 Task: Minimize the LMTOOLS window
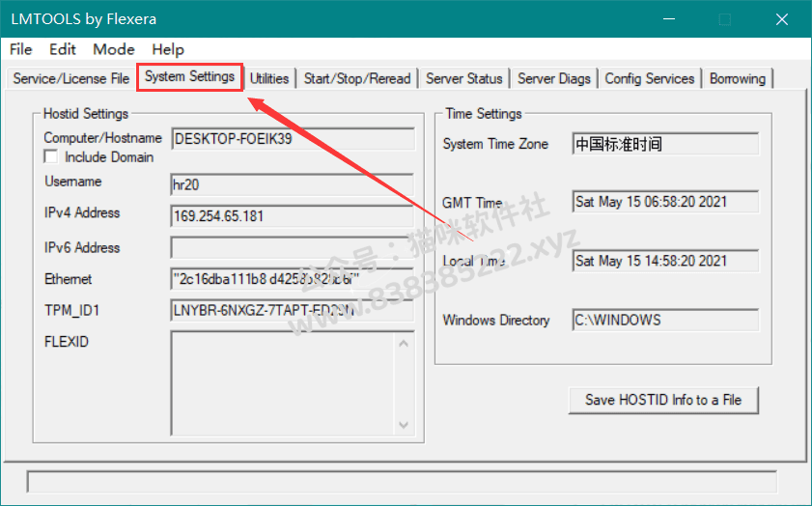[x=669, y=19]
